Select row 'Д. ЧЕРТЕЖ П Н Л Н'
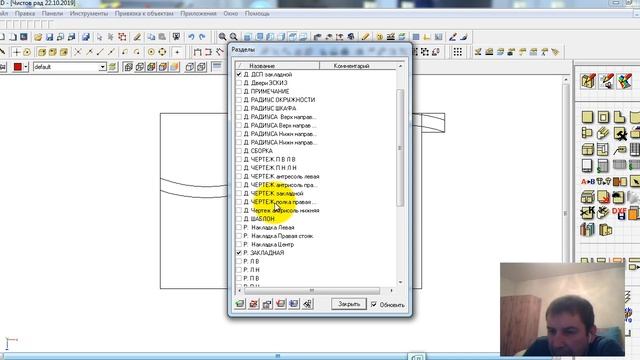The height and width of the screenshot is (360, 640). point(270,168)
